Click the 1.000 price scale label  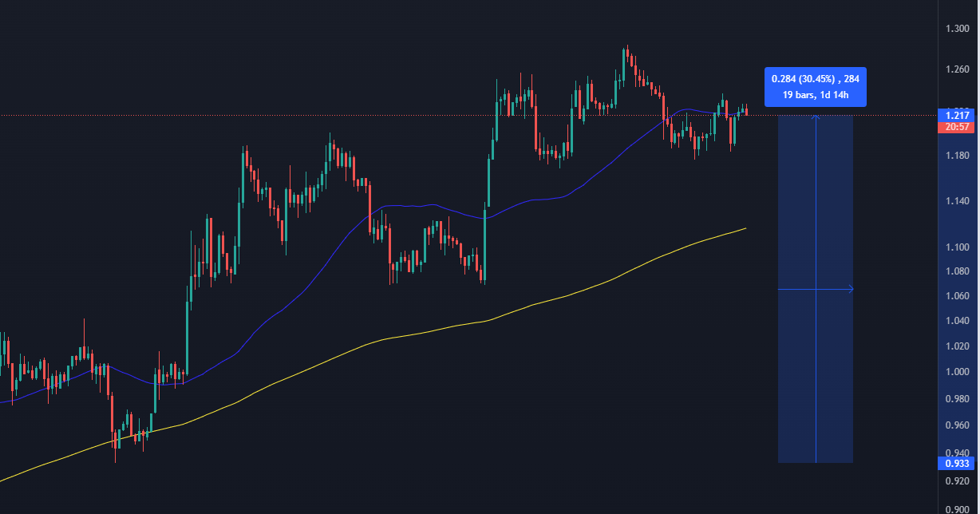tap(957, 373)
